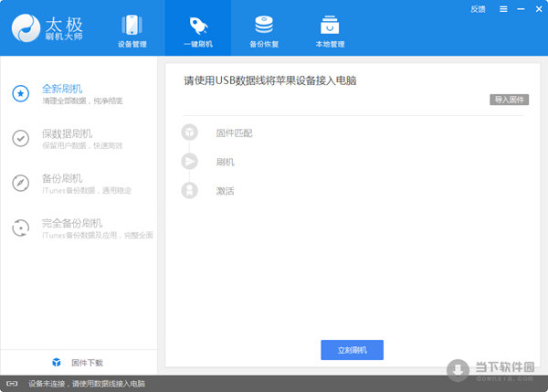Go to the 本地管理 local management tab
The image size is (548, 392).
(x=330, y=31)
